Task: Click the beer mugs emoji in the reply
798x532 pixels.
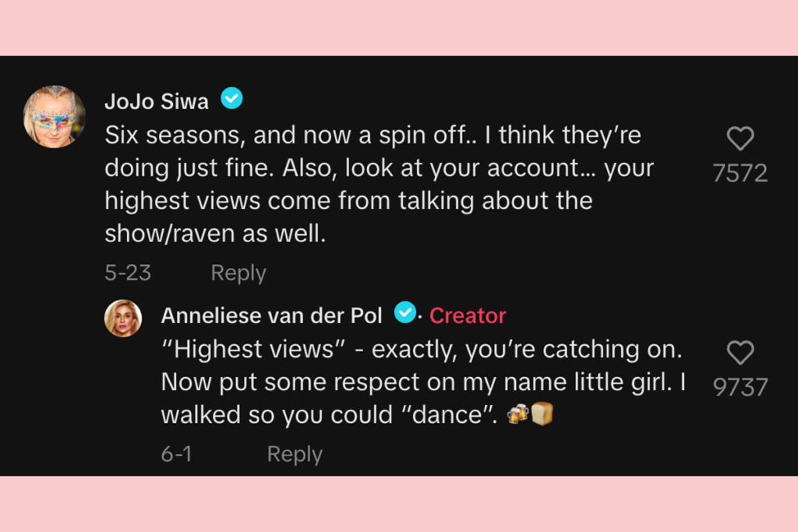Action: 519,414
